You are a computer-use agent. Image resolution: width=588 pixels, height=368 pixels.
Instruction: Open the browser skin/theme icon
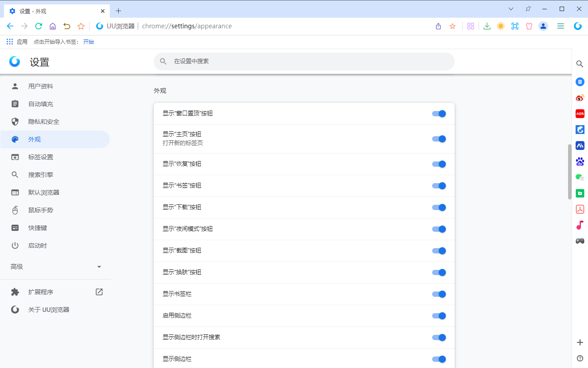coord(529,26)
